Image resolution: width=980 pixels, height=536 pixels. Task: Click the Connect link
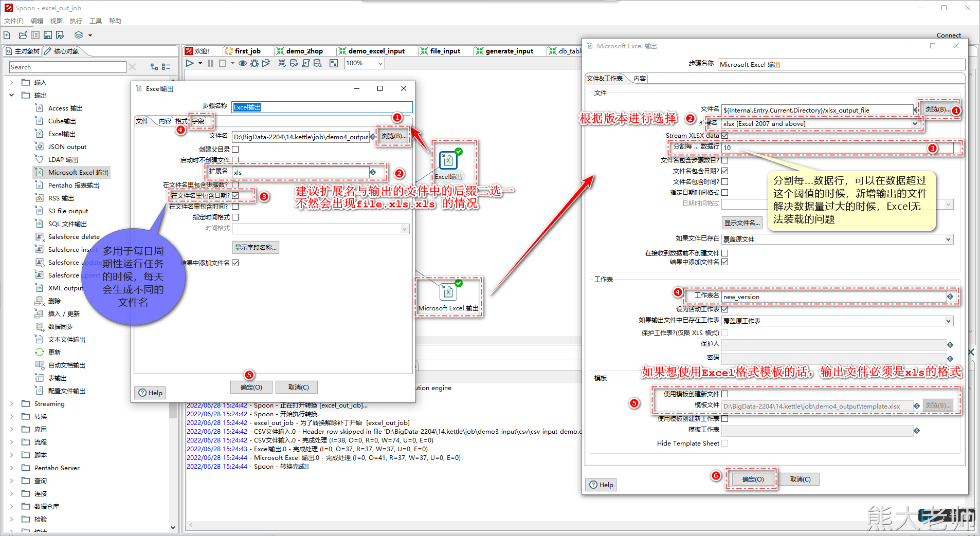[949, 35]
